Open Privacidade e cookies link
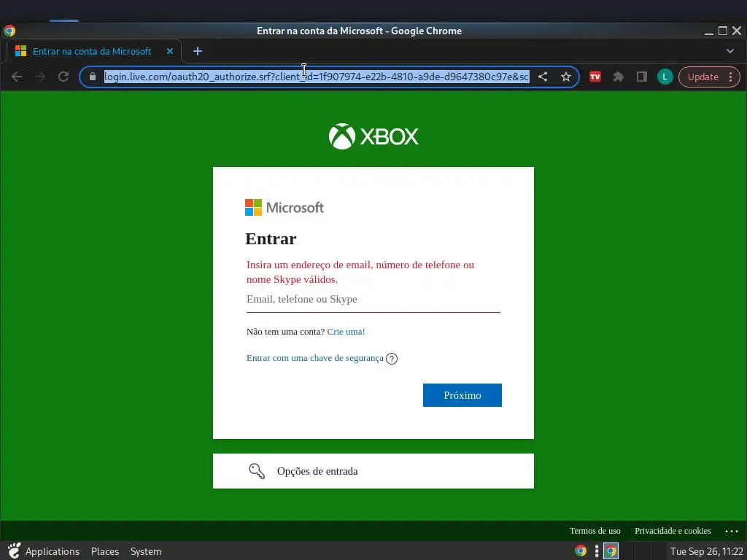Screen dimensions: 747x560 tap(673, 531)
